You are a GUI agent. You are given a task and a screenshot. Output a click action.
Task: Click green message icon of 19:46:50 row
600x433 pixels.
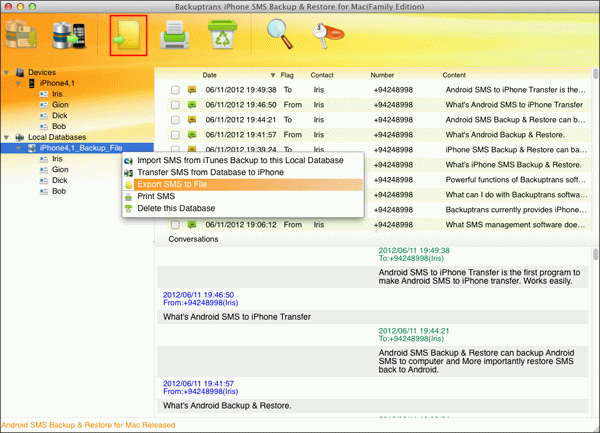(192, 105)
